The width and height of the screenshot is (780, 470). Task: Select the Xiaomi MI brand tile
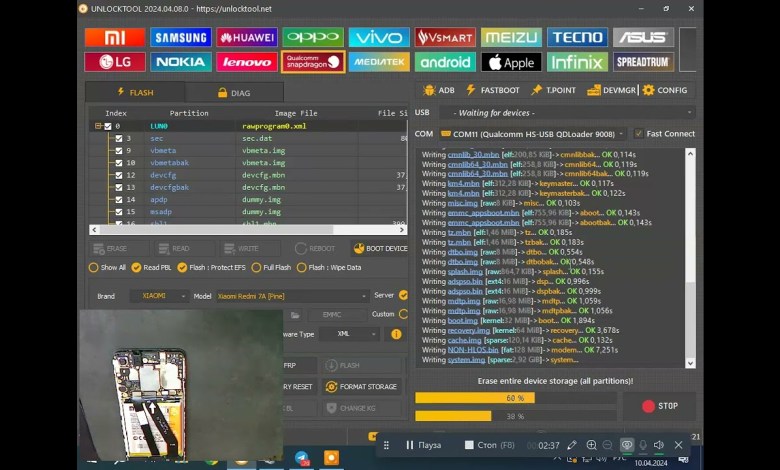click(x=115, y=37)
